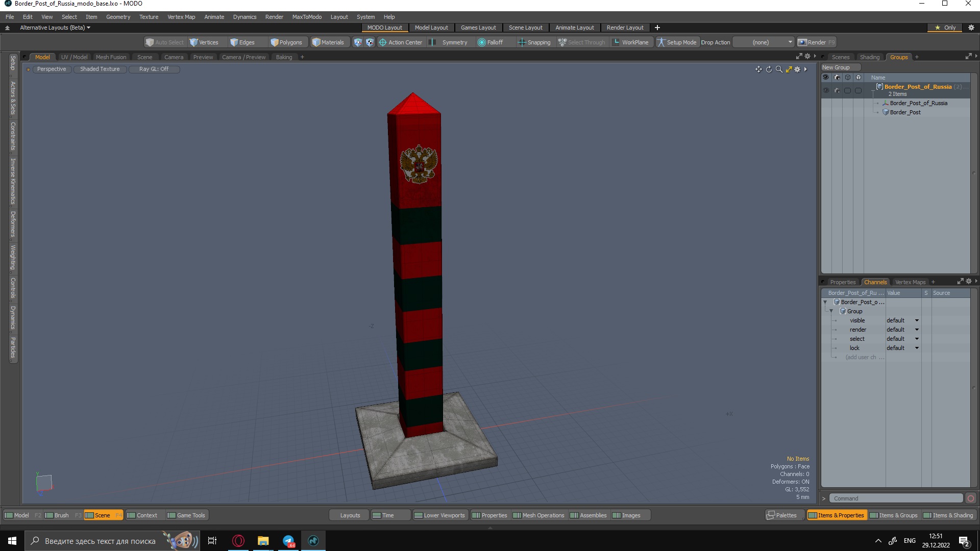Switch to the Vertex Maps tab
Viewport: 980px width, 551px height.
tap(910, 282)
